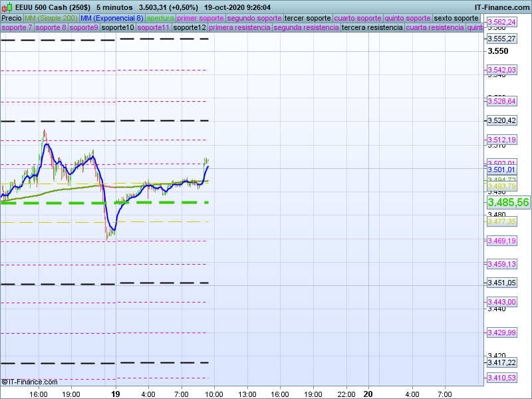Viewport: 532px width, 399px height.
Task: Click the cuarta resistencia label
Action: 435,28
